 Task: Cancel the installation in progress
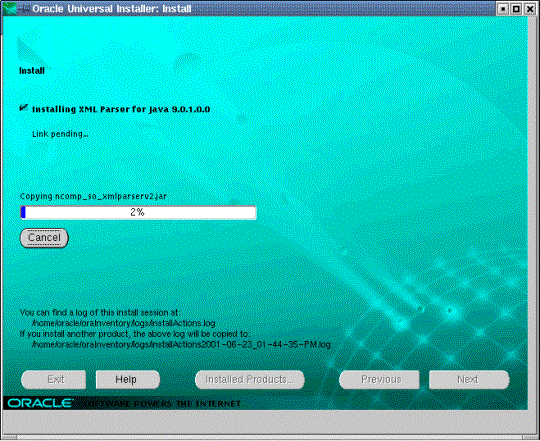[x=44, y=238]
